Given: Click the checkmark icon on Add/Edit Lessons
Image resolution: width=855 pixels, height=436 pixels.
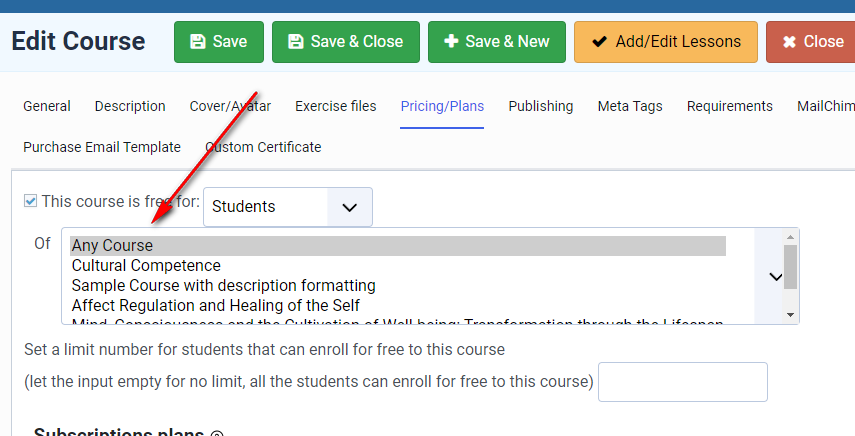Looking at the screenshot, I should (x=600, y=42).
